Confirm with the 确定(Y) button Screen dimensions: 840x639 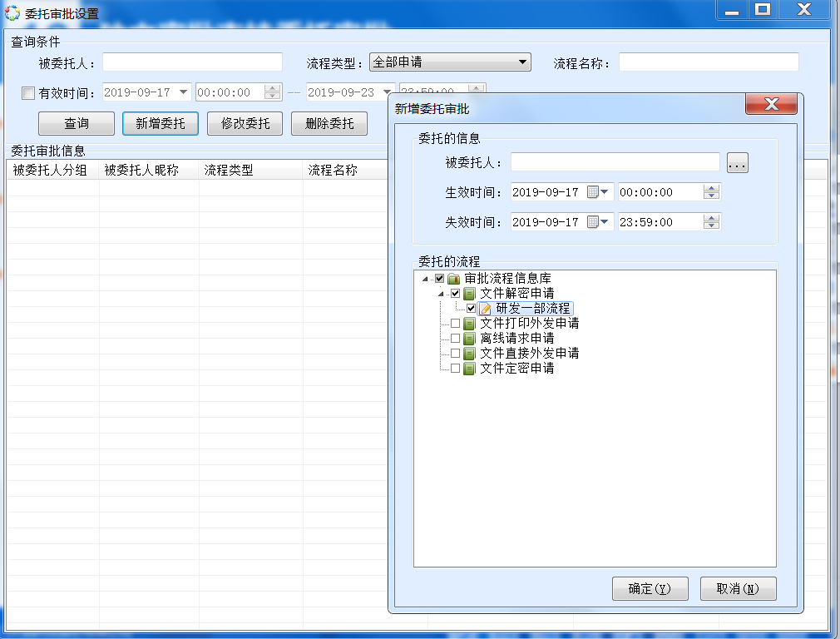coord(650,588)
